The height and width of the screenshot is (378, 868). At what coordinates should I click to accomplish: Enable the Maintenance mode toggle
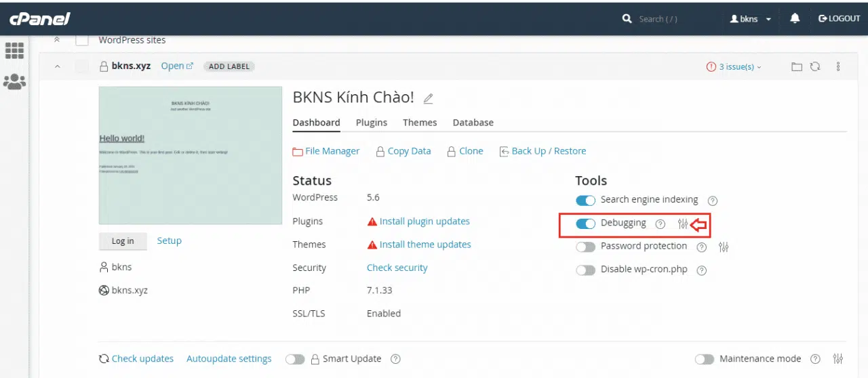[x=705, y=359]
